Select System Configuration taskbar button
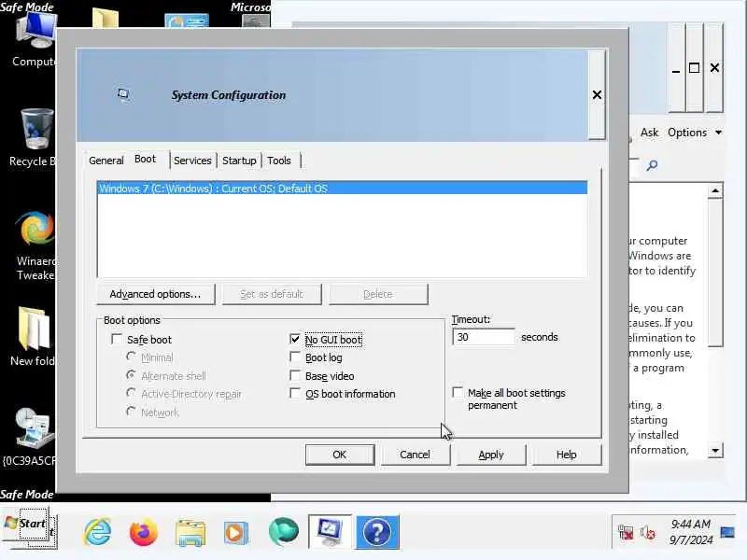747x560 pixels. [331, 531]
